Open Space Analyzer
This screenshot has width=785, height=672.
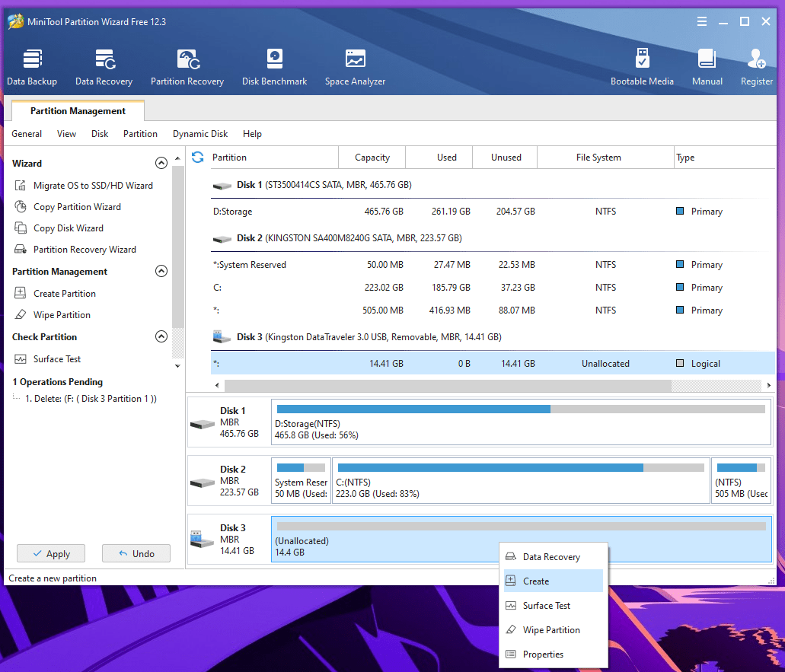pyautogui.click(x=355, y=67)
